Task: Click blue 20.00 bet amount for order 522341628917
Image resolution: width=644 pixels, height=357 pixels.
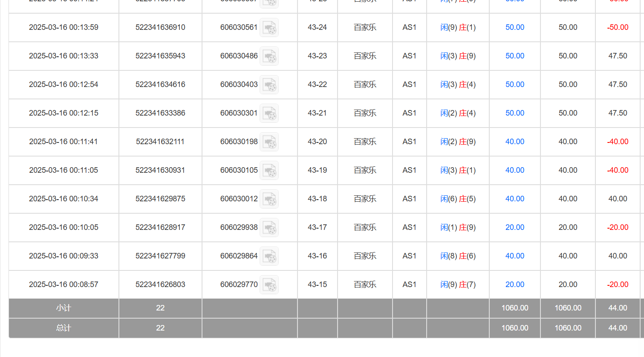Action: click(514, 227)
